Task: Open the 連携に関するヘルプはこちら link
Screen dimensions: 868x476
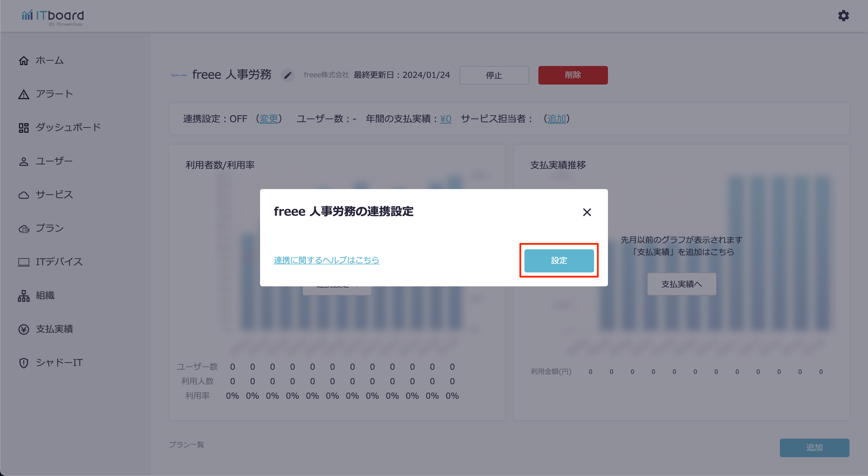Action: click(x=326, y=260)
